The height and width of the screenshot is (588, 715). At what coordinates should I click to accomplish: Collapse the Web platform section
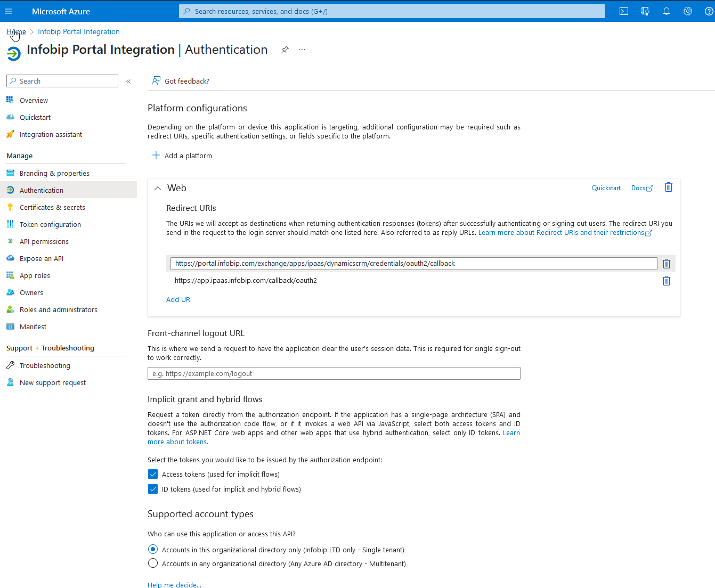pos(158,188)
